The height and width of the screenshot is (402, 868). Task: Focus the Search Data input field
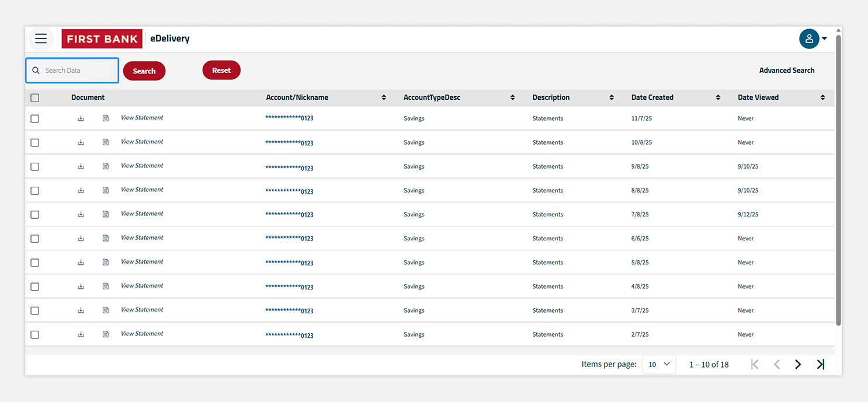[72, 71]
